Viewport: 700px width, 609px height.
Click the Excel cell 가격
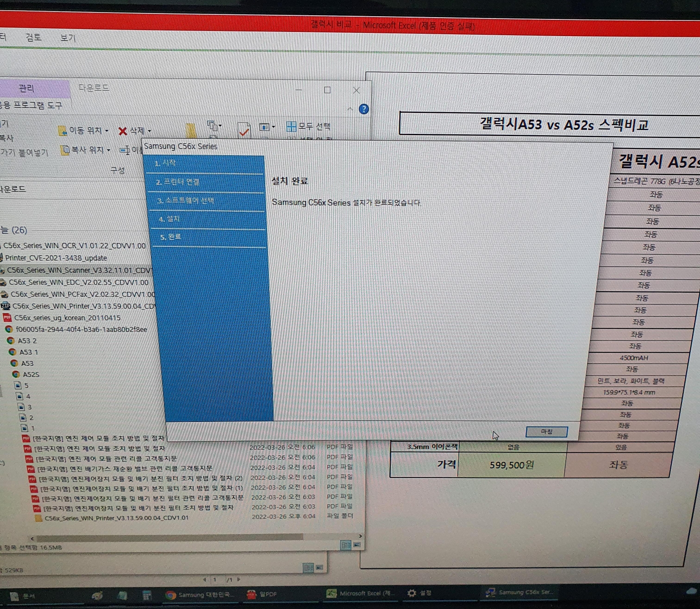click(425, 464)
